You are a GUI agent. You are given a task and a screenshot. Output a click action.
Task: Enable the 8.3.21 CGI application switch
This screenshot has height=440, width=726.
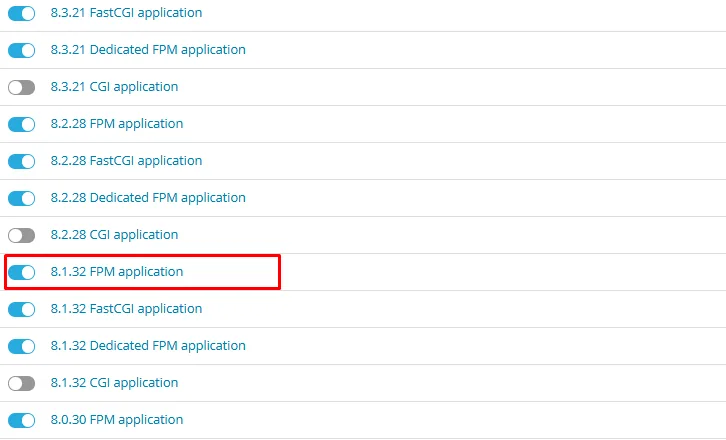[x=21, y=87]
